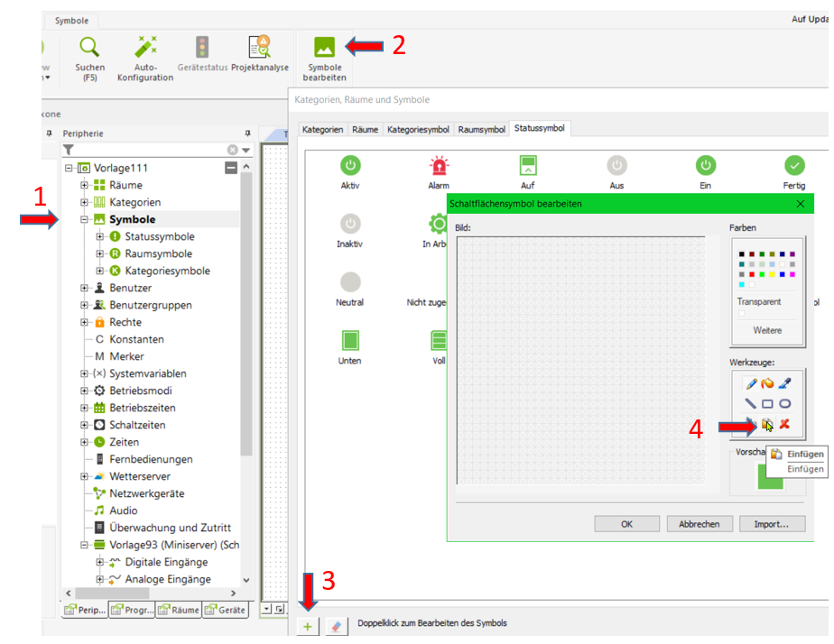Expand the Statussymbole tree node
The width and height of the screenshot is (834, 644).
(x=99, y=236)
